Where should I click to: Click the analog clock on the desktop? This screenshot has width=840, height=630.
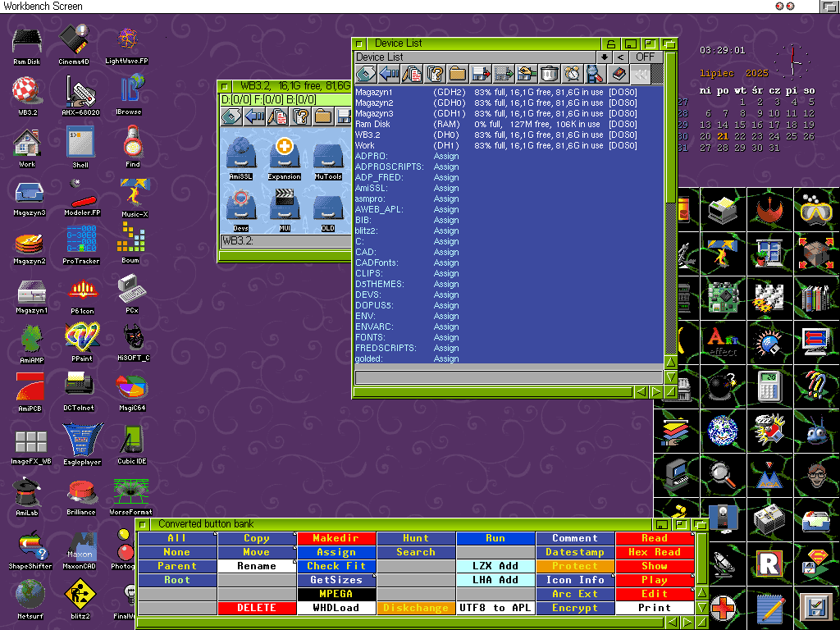[792, 62]
